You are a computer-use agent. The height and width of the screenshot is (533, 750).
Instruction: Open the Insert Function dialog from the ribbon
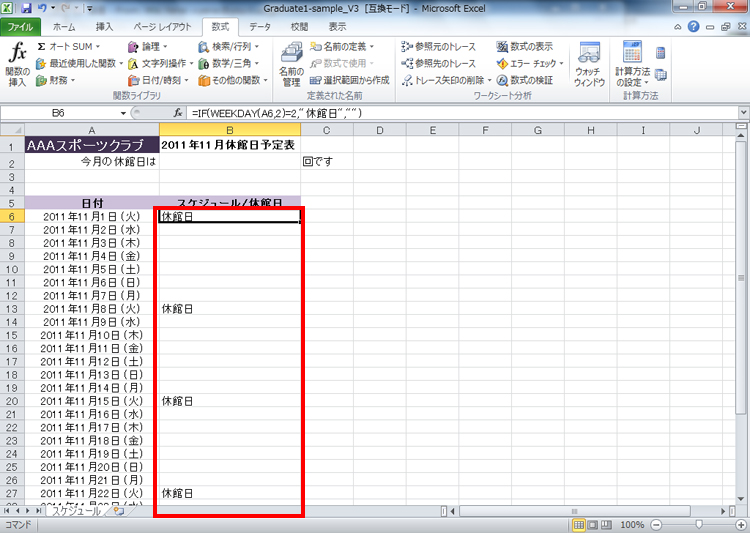pyautogui.click(x=18, y=64)
